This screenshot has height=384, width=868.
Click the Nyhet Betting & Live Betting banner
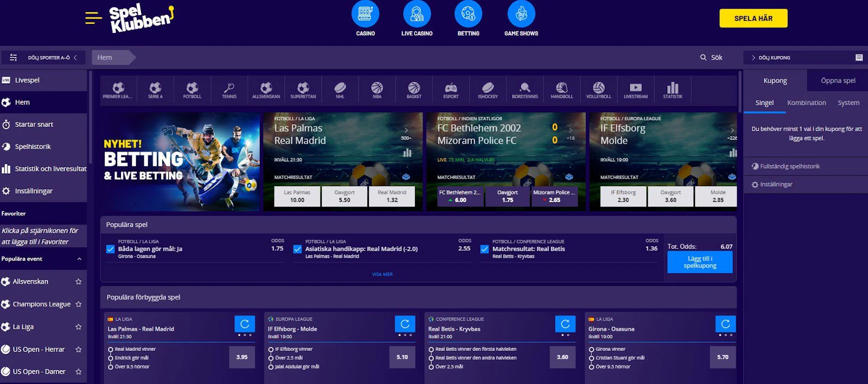tap(180, 162)
